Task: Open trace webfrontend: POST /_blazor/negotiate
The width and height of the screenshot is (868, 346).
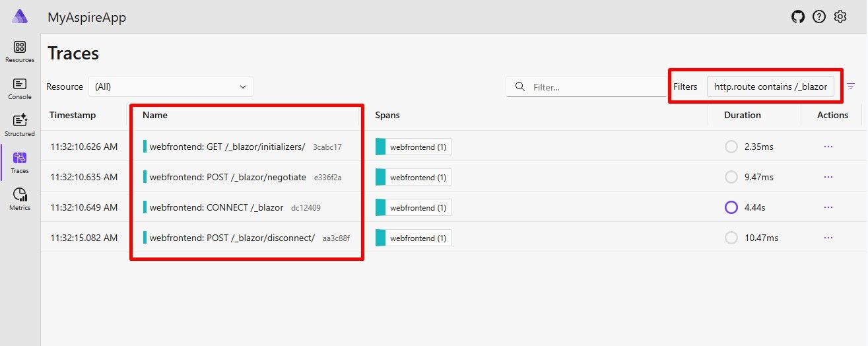Action: pyautogui.click(x=228, y=177)
